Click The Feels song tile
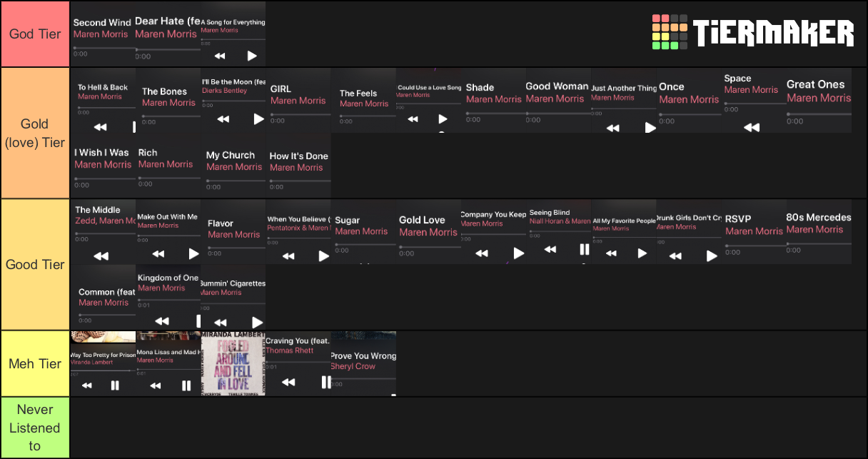Viewport: 868px width, 459px height. click(363, 101)
